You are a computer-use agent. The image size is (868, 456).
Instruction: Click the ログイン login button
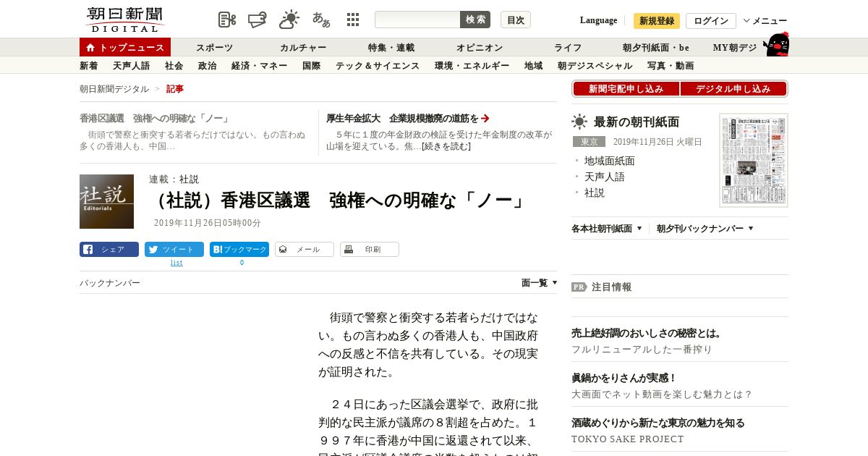click(711, 21)
